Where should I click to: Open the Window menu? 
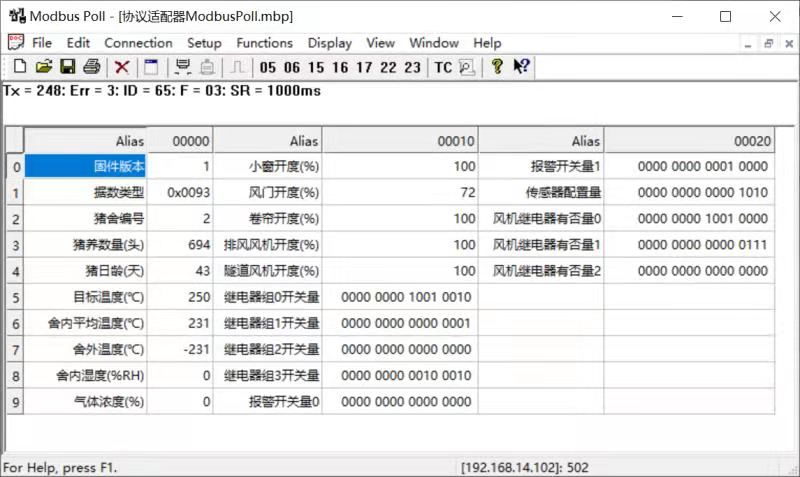coord(434,43)
